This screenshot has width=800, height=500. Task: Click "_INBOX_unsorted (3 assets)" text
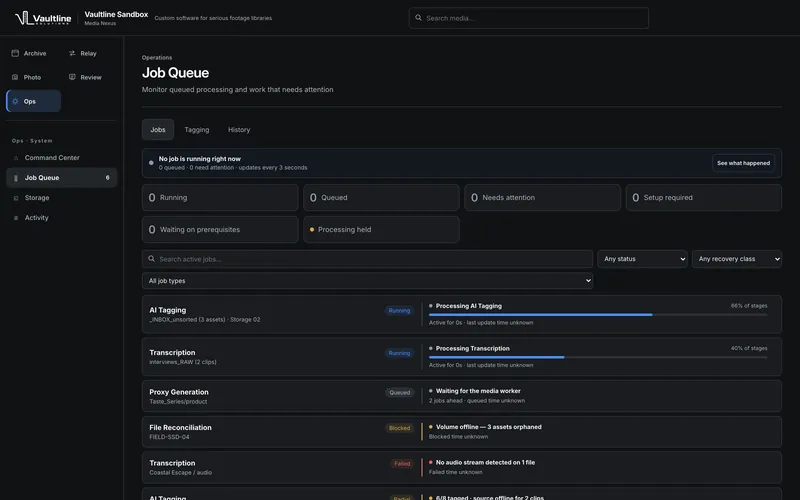coord(187,319)
